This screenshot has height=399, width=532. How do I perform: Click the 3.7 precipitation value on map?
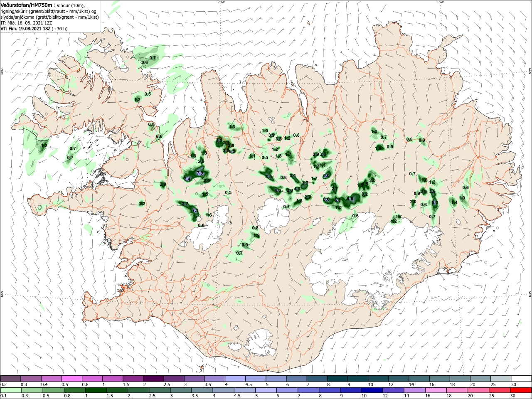click(x=305, y=182)
